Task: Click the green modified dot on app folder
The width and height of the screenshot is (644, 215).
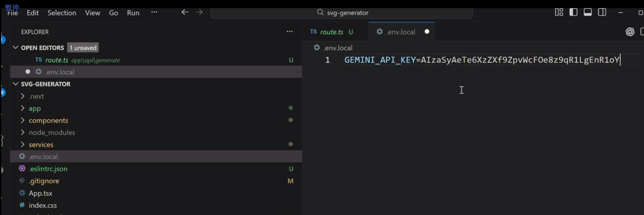Action: [x=291, y=108]
